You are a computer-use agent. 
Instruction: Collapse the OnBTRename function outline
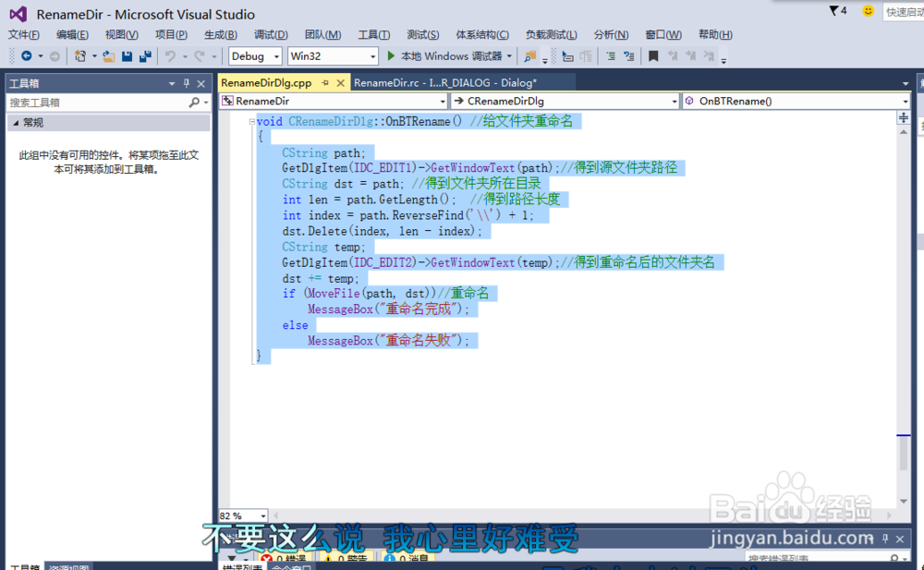[251, 122]
